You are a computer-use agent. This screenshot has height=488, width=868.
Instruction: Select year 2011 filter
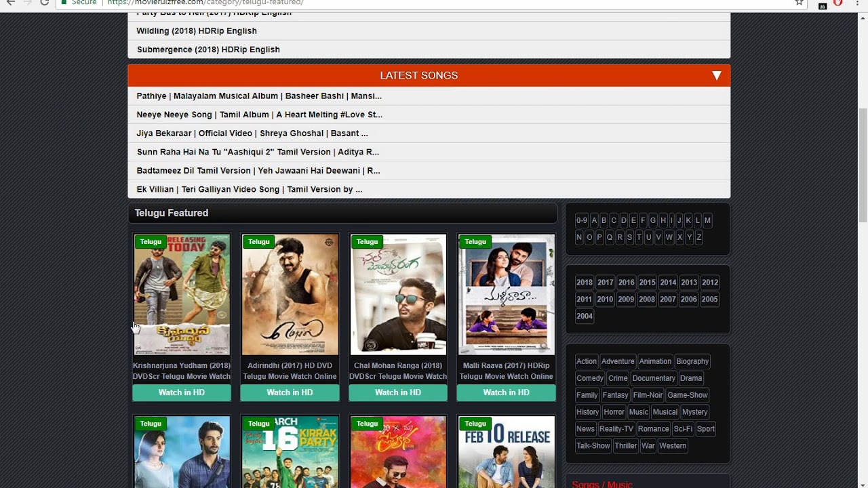pos(585,300)
